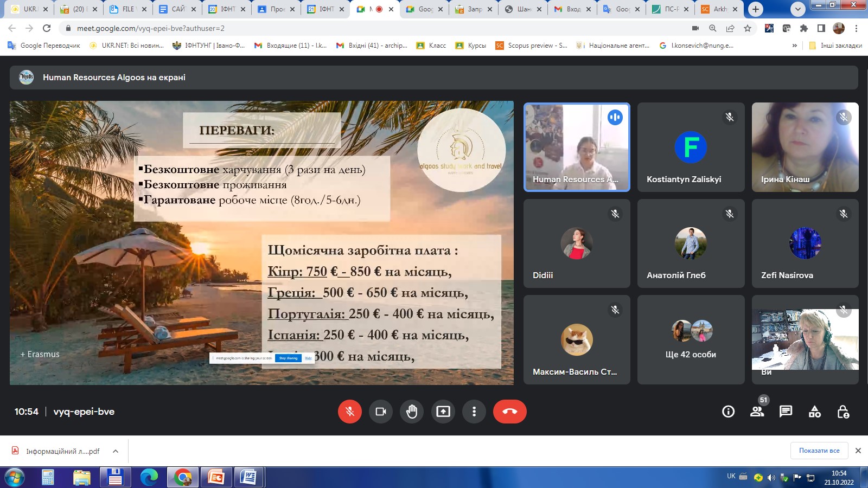Reload the Google Meet page
The height and width of the screenshot is (488, 868).
pos(47,28)
